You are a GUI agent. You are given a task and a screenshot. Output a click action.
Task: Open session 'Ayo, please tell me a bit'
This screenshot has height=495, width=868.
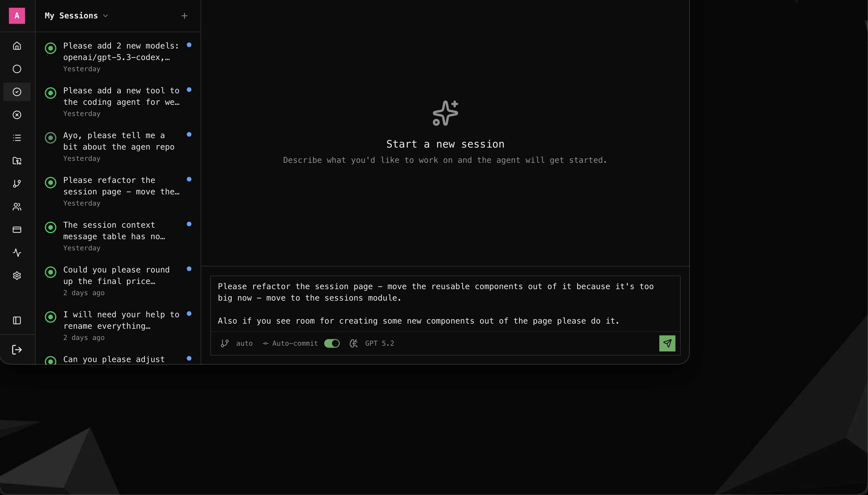(x=118, y=141)
